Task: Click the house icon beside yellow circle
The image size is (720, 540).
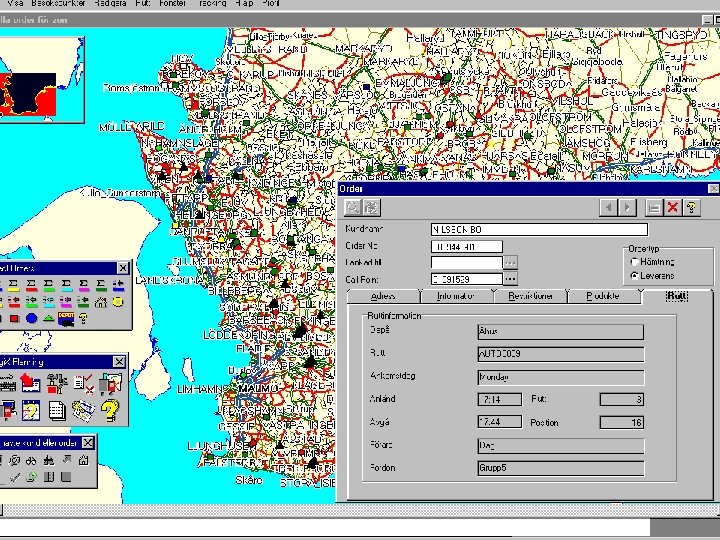Action: [x=101, y=302]
